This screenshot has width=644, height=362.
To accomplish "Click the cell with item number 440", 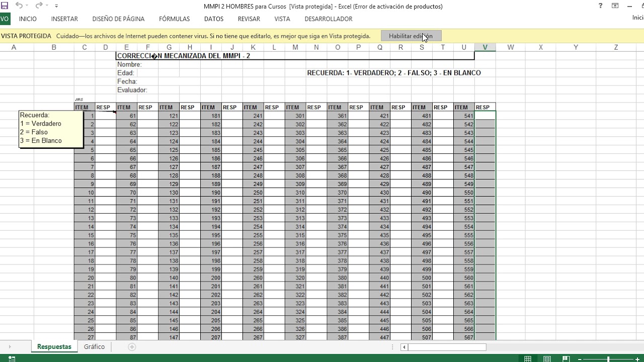I will coord(380,278).
